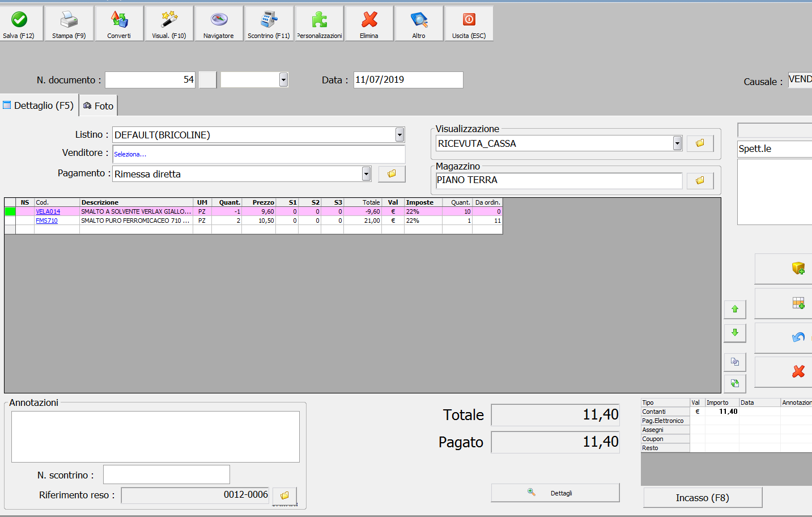This screenshot has width=812, height=517.
Task: Switch to the Foto tab
Action: click(x=99, y=106)
